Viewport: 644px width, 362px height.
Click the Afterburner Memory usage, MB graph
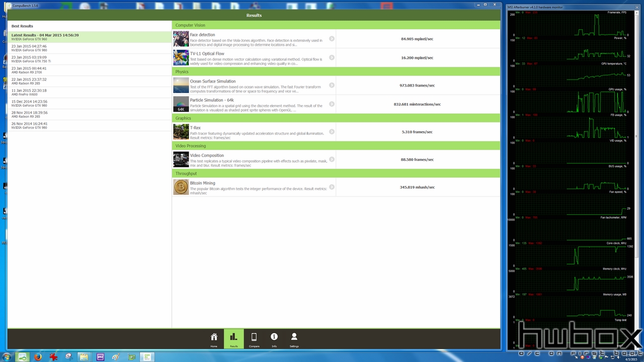571,307
